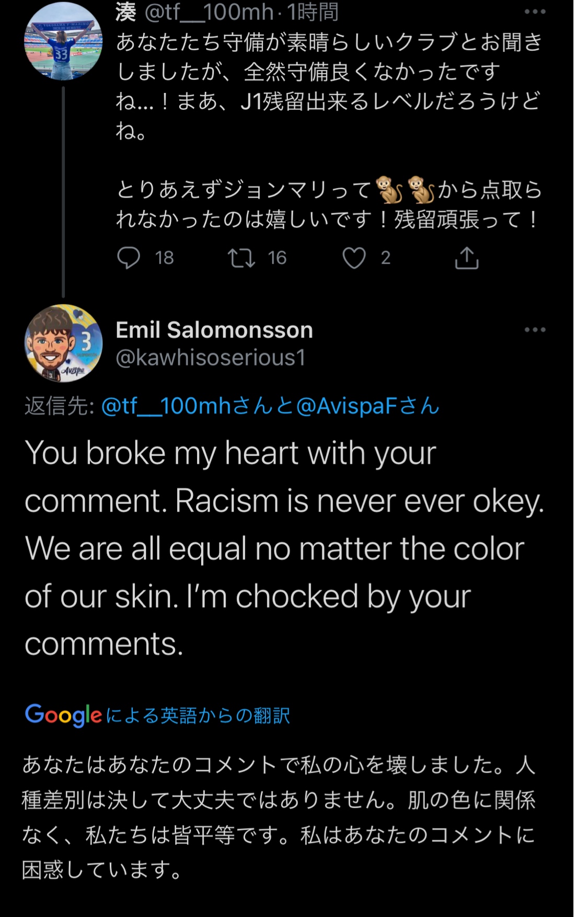The height and width of the screenshot is (917, 588).
Task: Tap the Googleによる英語からの翻訳 link
Action: [157, 715]
